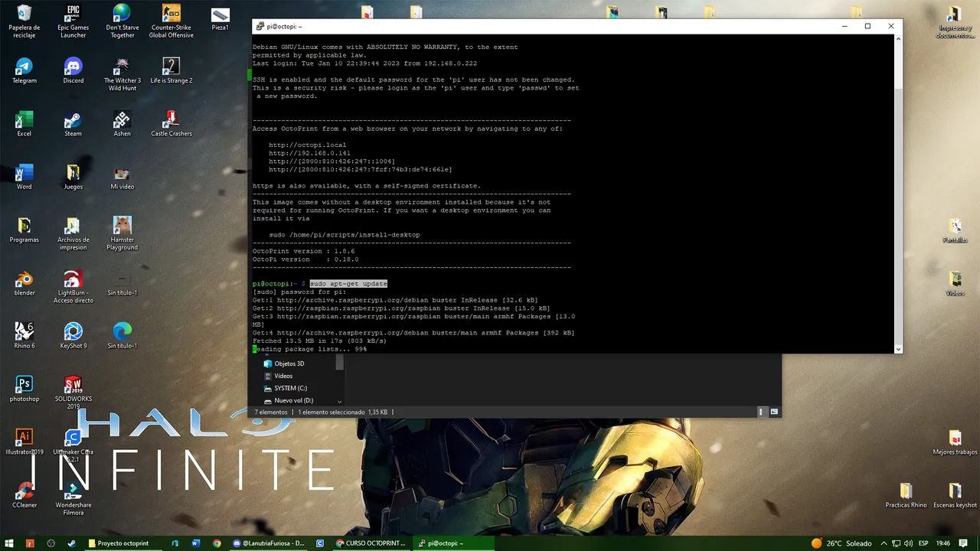
Task: Select the Mejores trabajos folder
Action: tap(955, 442)
